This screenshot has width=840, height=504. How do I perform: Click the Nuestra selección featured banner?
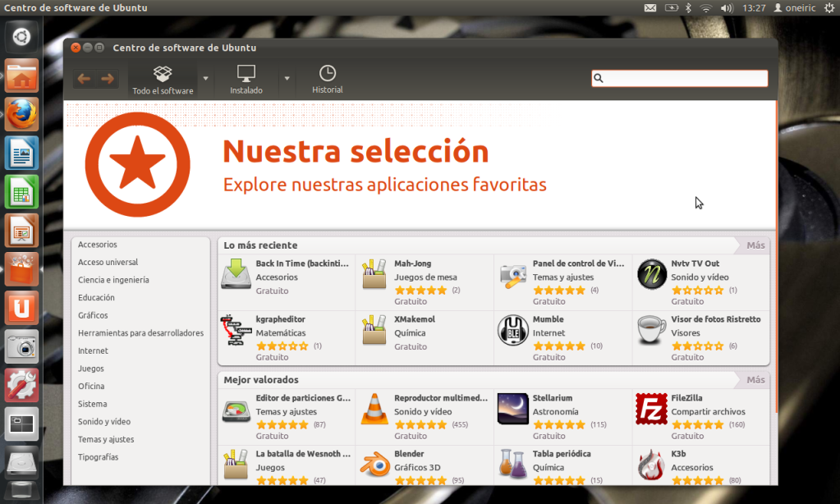[419, 165]
